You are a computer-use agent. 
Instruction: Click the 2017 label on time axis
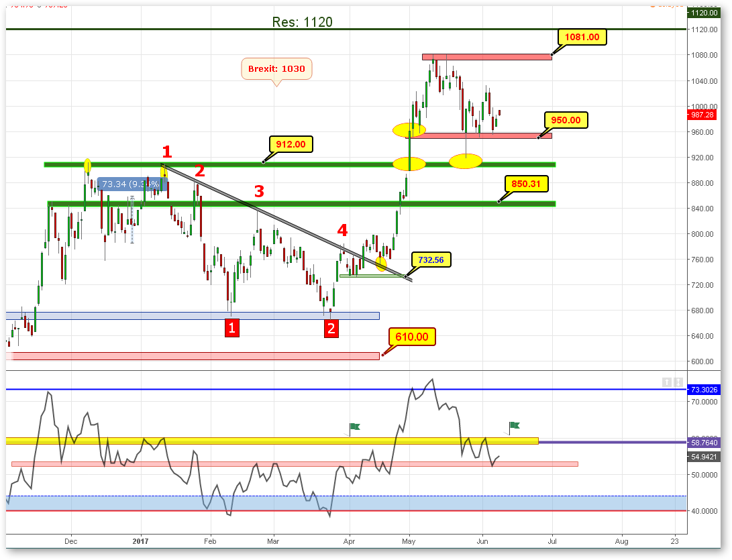(x=140, y=541)
